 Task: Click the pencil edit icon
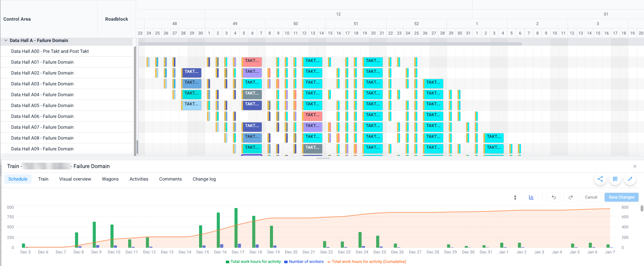[630, 179]
